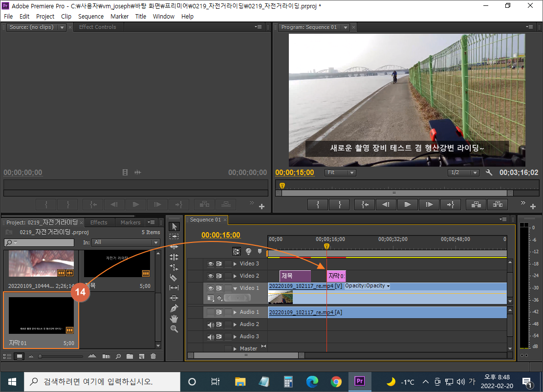Select the Razor tool
The height and width of the screenshot is (392, 543).
(x=174, y=277)
